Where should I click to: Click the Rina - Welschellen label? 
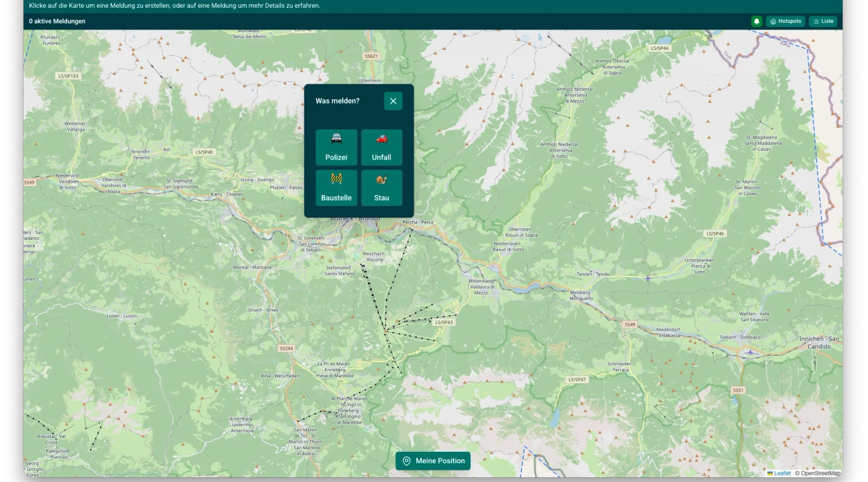[x=280, y=375]
